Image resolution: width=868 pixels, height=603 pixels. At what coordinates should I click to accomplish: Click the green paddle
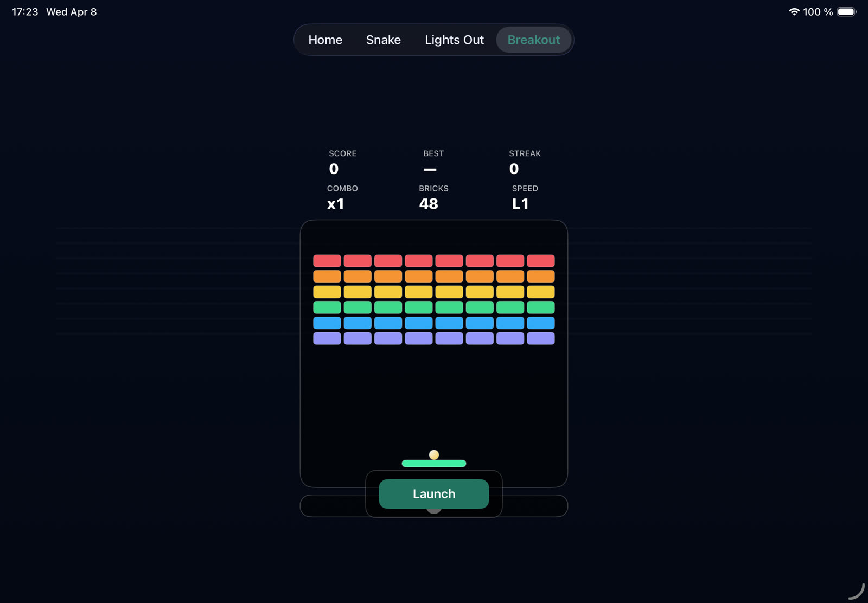click(x=434, y=464)
